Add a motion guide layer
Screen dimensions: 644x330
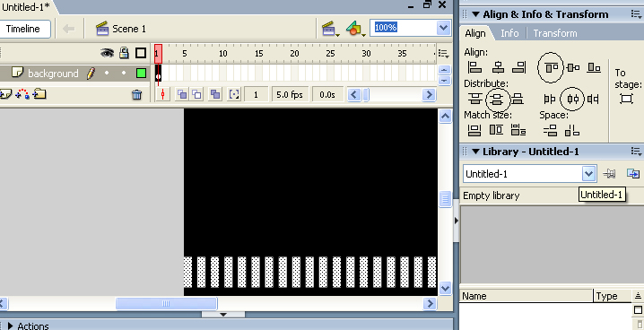pos(22,95)
